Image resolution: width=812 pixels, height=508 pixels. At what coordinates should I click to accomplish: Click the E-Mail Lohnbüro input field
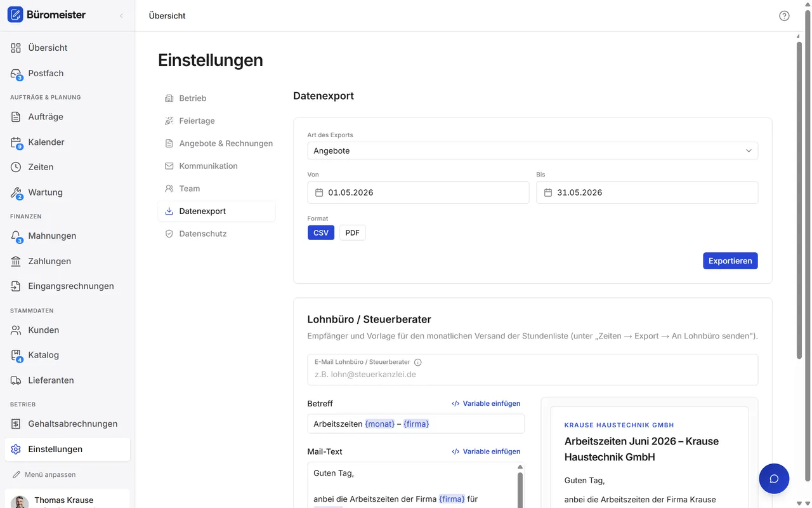(532, 370)
